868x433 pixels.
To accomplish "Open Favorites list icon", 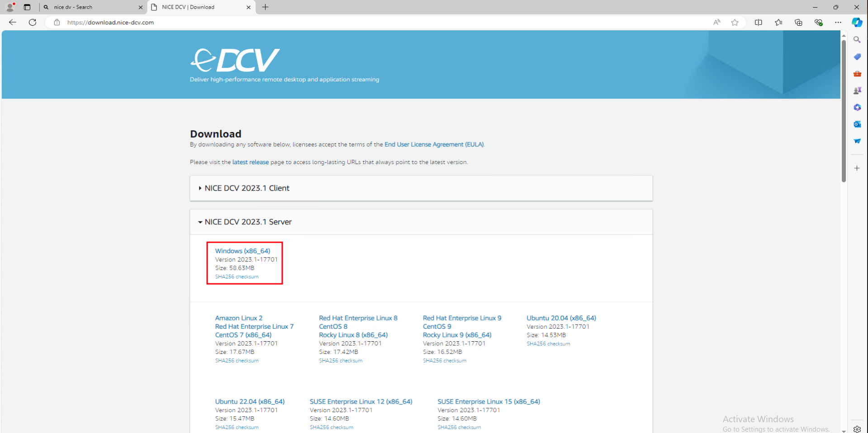I will click(778, 22).
